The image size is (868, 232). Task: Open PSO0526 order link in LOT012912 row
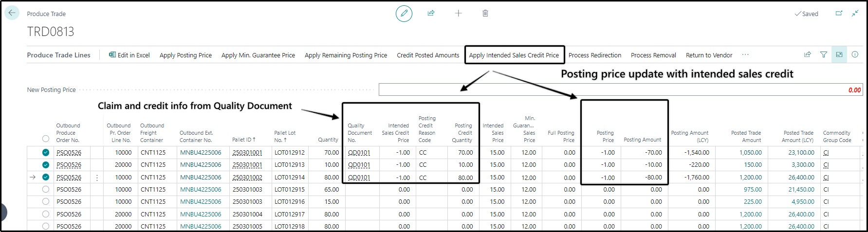(x=69, y=152)
